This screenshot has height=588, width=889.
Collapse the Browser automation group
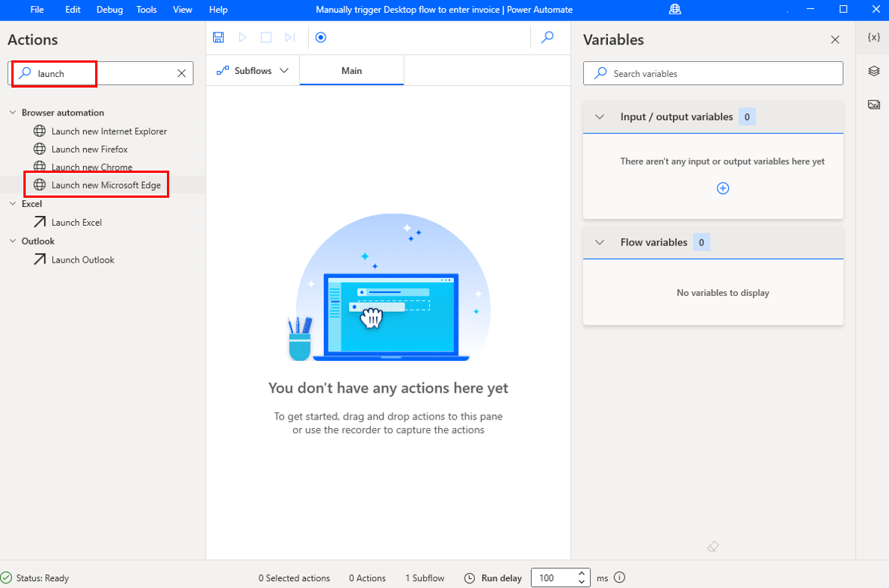tap(13, 112)
